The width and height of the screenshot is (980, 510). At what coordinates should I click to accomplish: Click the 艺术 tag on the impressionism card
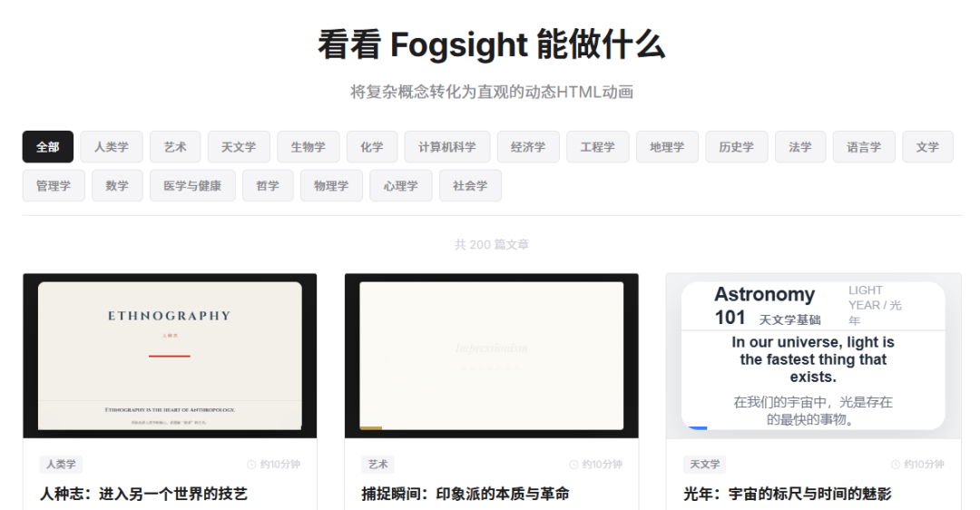tap(377, 465)
